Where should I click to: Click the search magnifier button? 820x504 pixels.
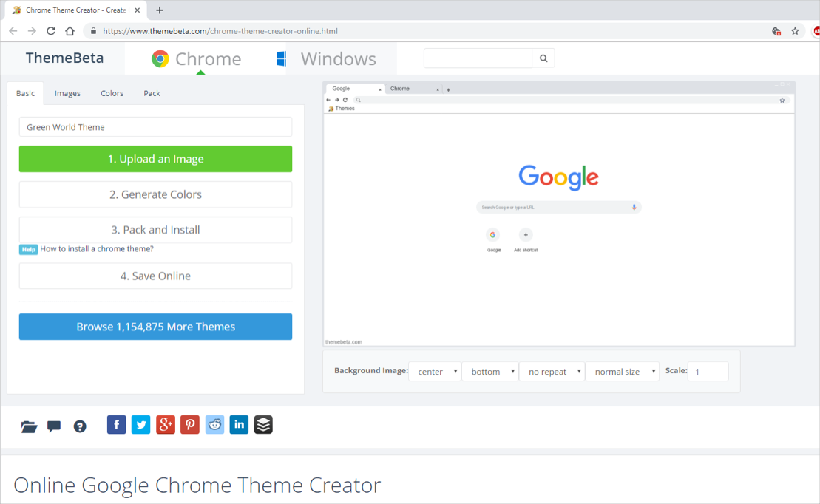click(543, 58)
